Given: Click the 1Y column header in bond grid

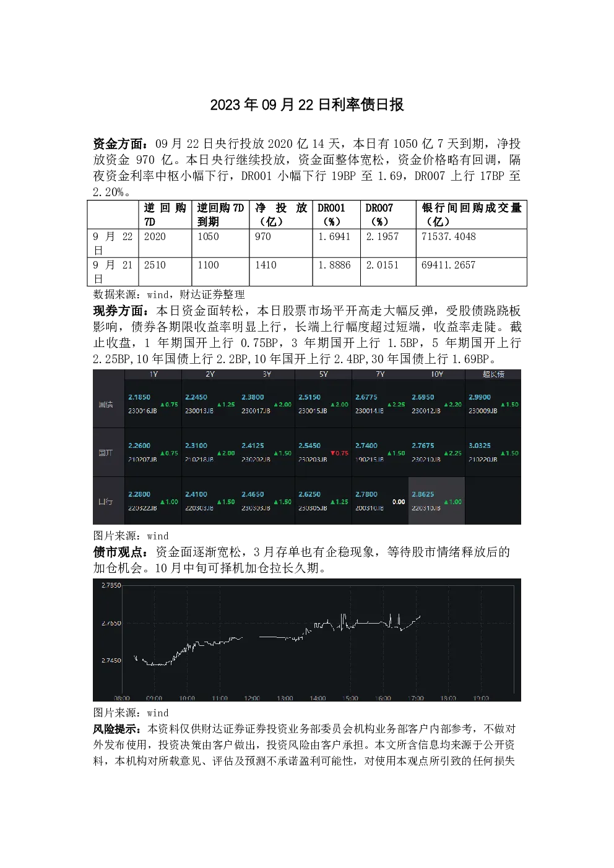Looking at the screenshot, I should (153, 374).
